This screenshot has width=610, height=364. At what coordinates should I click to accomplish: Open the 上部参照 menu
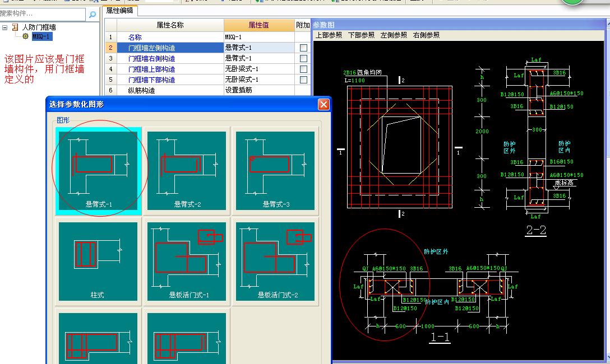(329, 35)
